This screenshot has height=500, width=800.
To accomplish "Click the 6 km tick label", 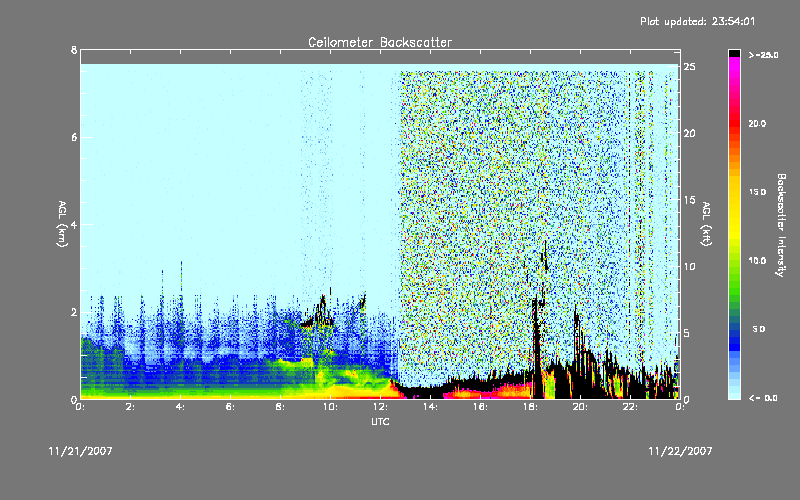I will [74, 137].
